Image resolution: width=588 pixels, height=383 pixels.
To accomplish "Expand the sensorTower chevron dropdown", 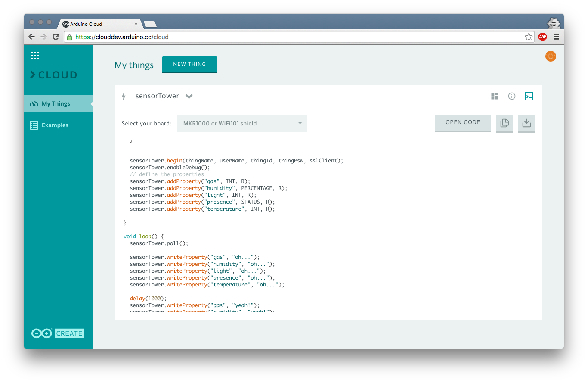I will pos(189,96).
